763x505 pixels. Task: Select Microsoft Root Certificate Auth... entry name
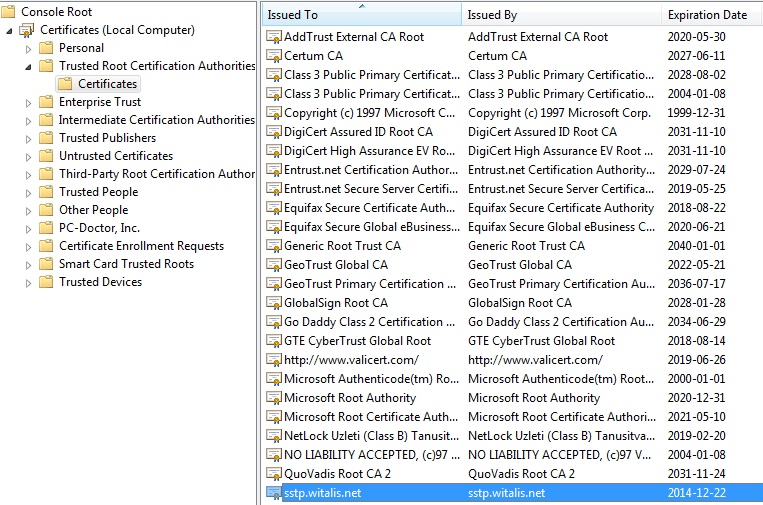pos(371,416)
